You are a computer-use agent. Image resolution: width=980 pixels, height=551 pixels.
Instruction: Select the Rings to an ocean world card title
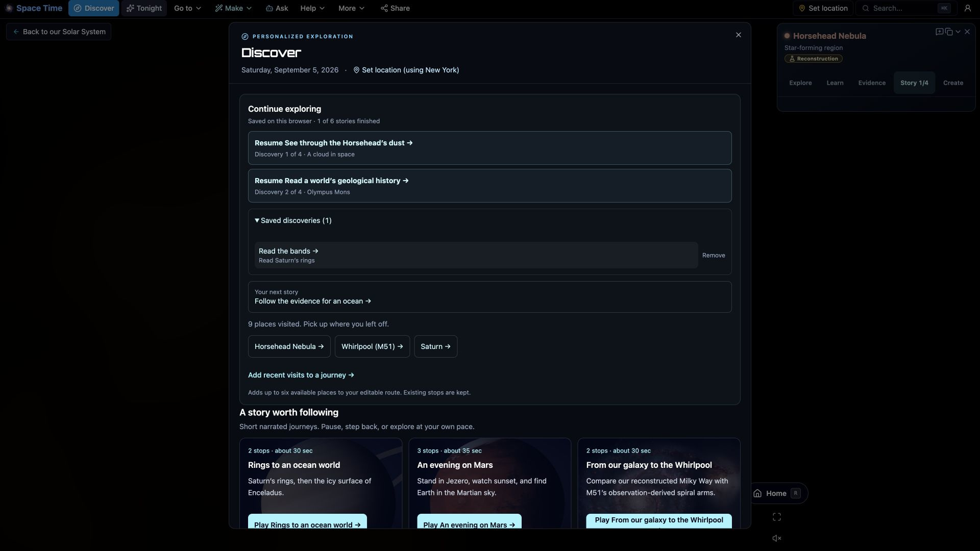coord(294,465)
